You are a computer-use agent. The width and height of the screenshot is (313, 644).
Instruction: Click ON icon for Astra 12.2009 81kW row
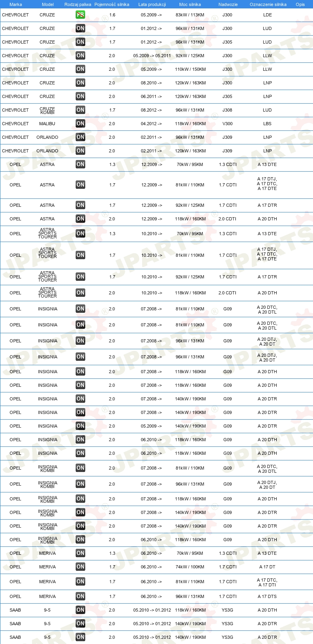80,185
